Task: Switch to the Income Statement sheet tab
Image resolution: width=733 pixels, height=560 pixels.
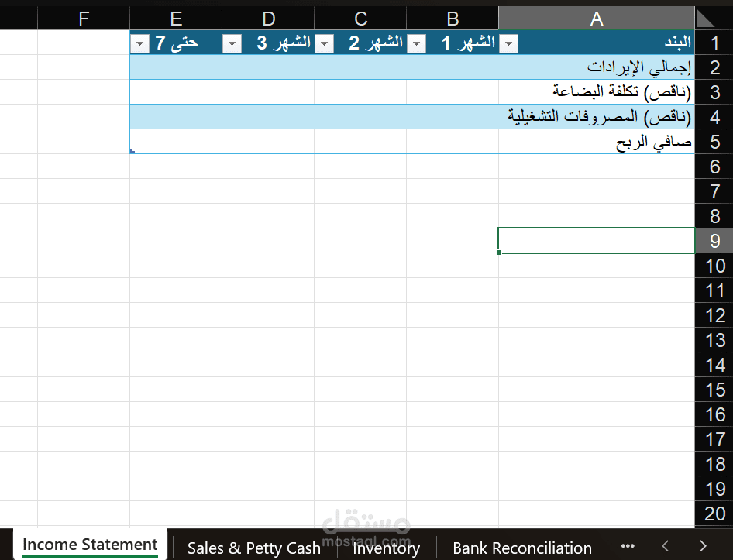Action: pos(90,545)
